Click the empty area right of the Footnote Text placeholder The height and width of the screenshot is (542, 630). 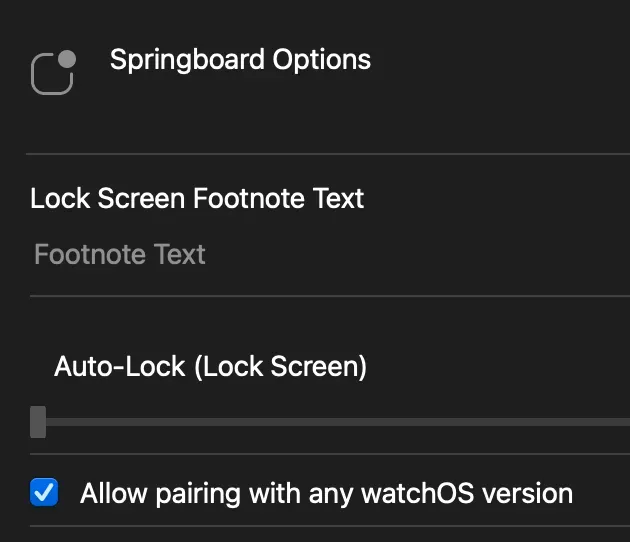point(420,254)
